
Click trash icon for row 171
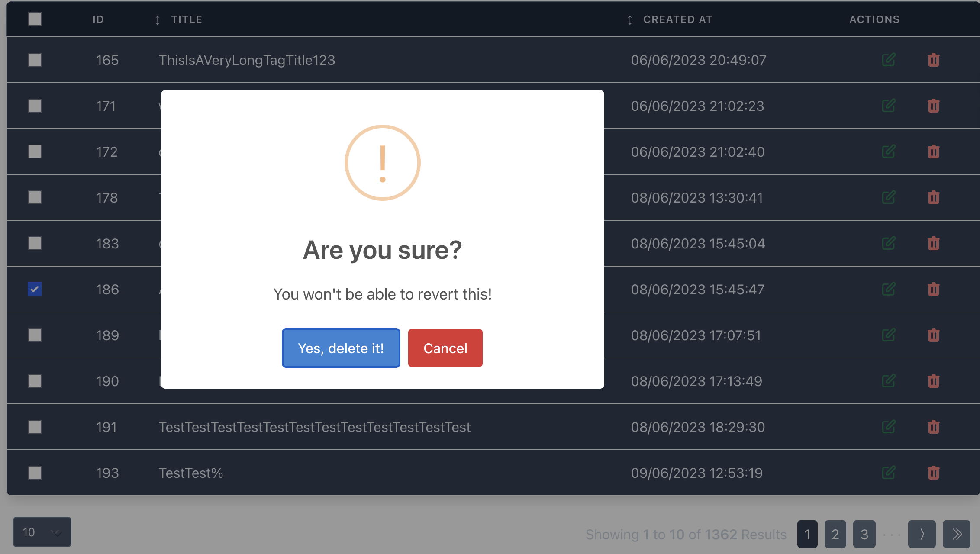933,106
